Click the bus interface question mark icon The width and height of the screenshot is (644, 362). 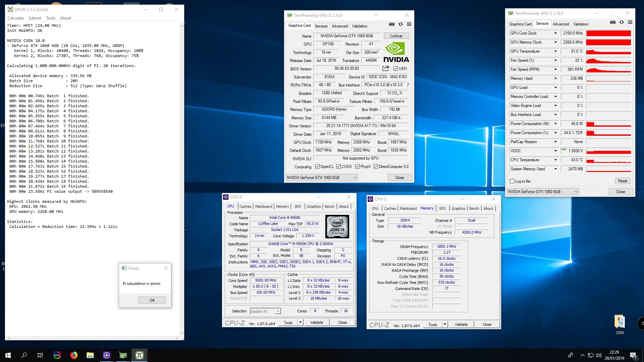coord(408,85)
